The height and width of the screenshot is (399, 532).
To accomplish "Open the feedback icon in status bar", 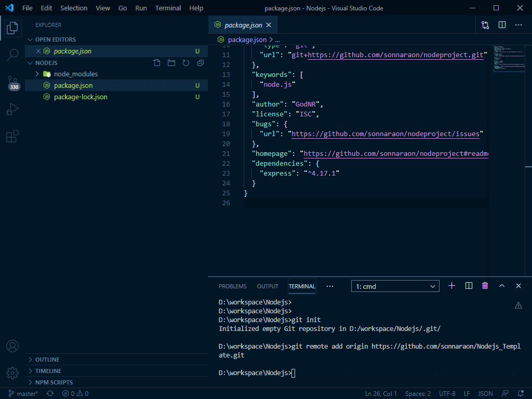I will click(505, 394).
